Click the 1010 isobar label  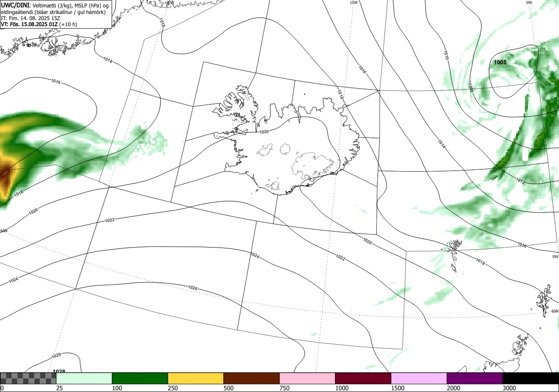[446, 55]
